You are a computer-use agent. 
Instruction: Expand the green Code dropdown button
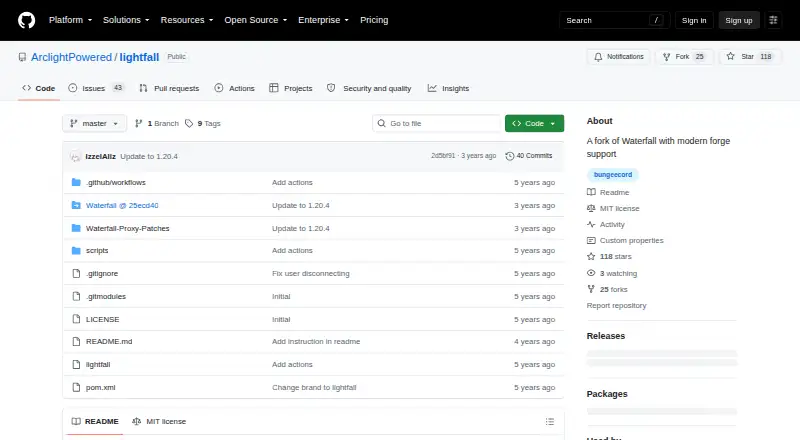tap(534, 124)
